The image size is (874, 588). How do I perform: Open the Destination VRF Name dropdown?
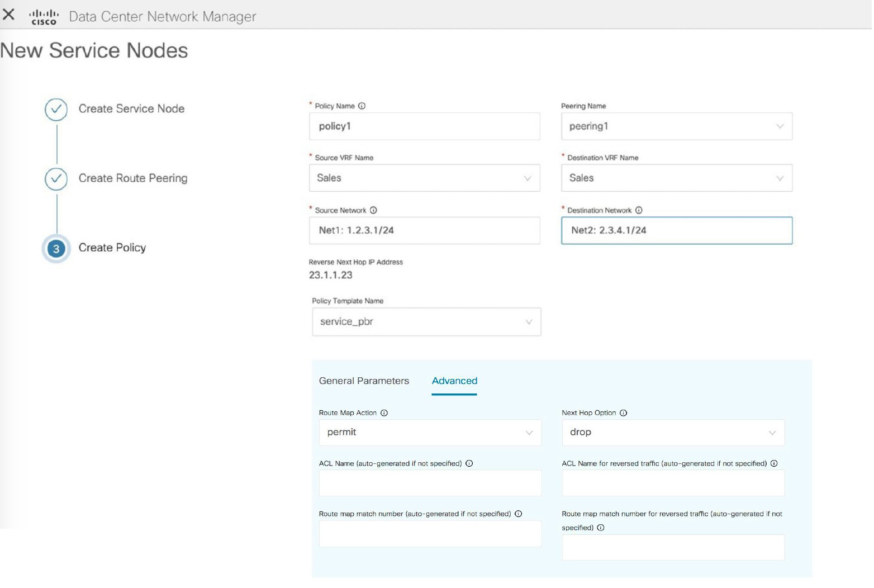(x=676, y=178)
